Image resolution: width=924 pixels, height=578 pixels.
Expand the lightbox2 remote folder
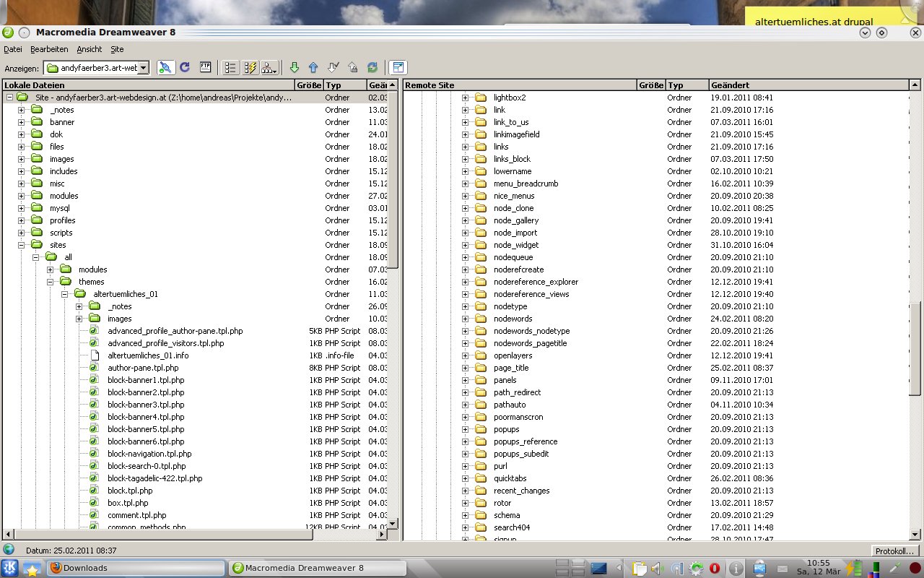[x=465, y=98]
